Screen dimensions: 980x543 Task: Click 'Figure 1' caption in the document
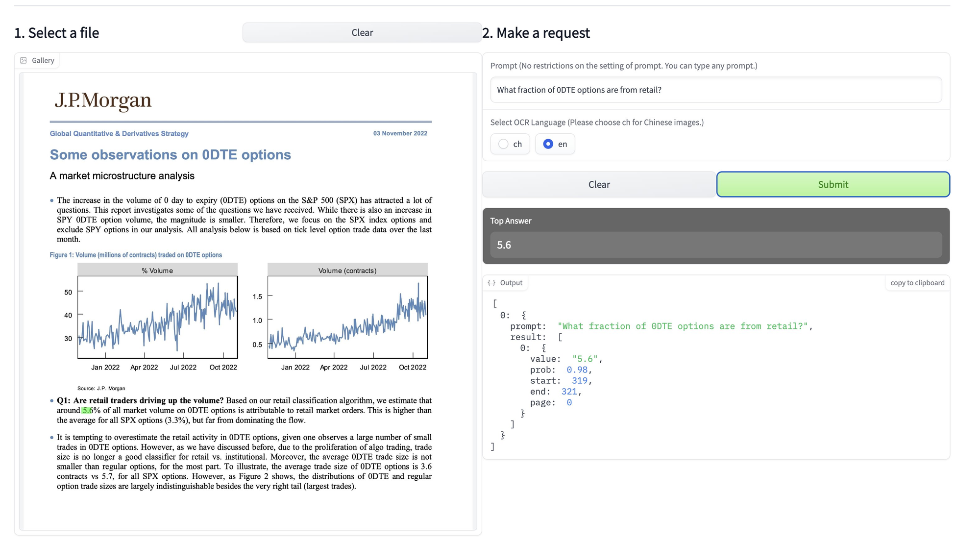pos(136,255)
